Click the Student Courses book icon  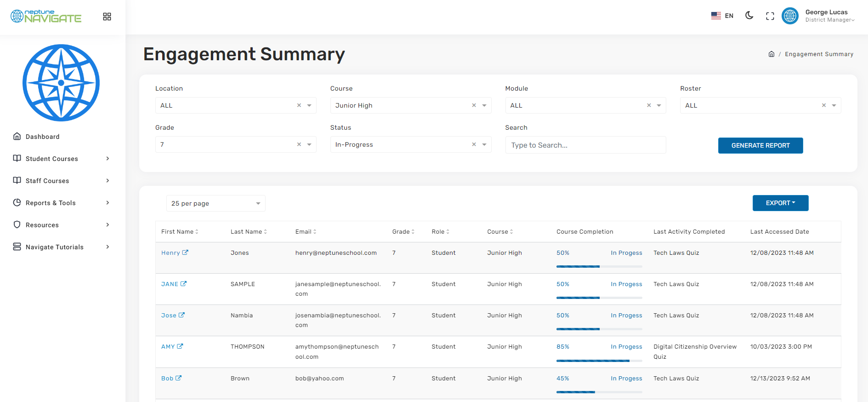click(x=17, y=158)
